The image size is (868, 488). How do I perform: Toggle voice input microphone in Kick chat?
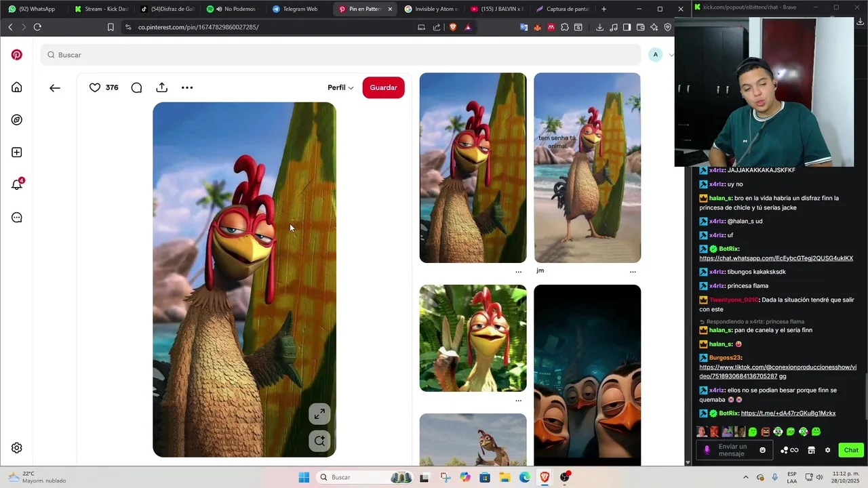[x=707, y=450]
